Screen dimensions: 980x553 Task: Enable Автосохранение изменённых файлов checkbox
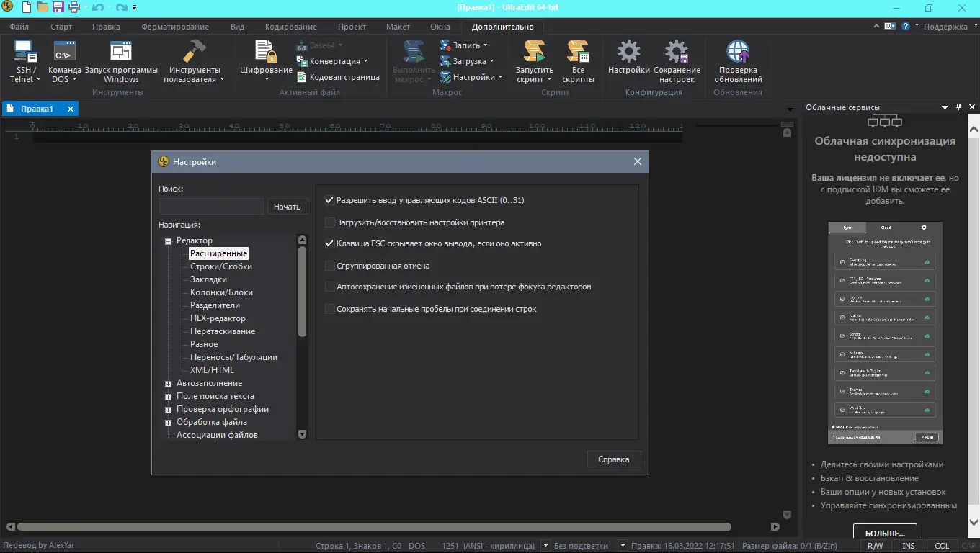(x=330, y=287)
